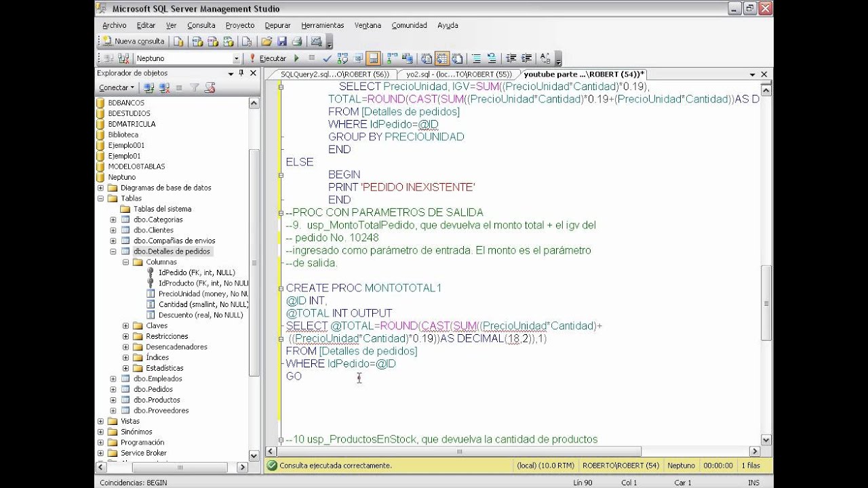The image size is (868, 488).
Task: Click the green debug play icon
Action: [296, 59]
